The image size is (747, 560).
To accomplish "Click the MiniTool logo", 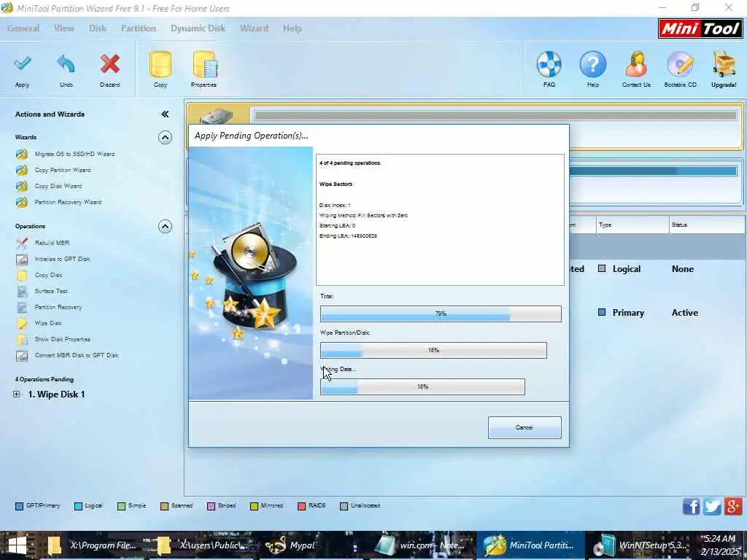I will 700,28.
